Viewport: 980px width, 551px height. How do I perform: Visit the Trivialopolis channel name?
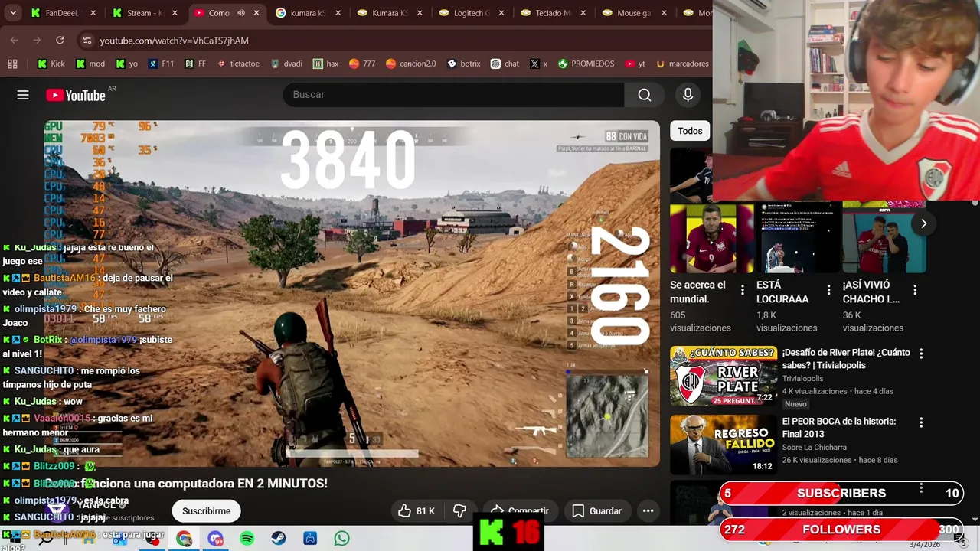802,378
